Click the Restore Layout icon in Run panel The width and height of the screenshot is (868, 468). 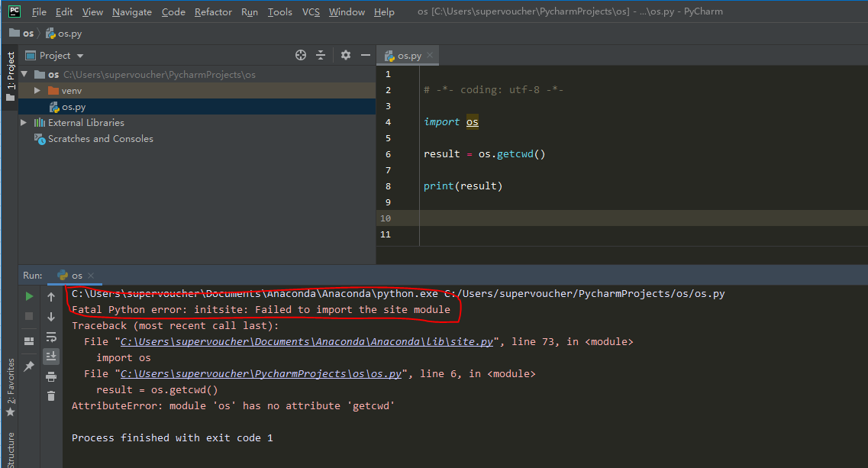[29, 341]
